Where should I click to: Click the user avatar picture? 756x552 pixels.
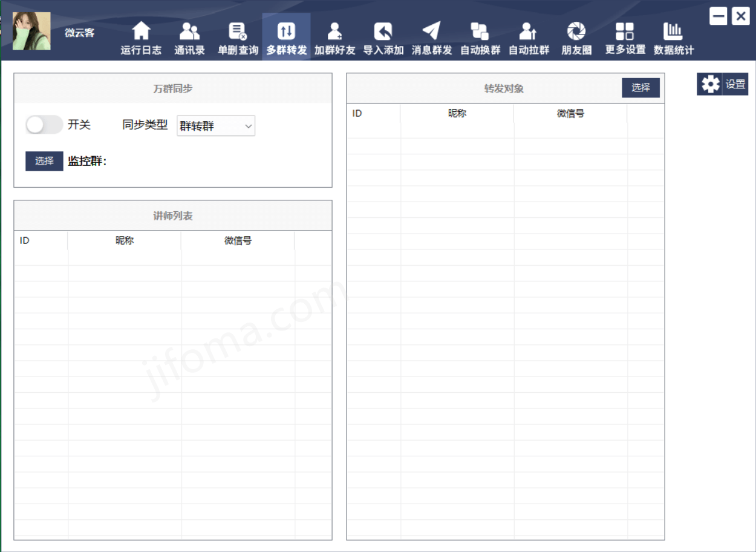31,31
